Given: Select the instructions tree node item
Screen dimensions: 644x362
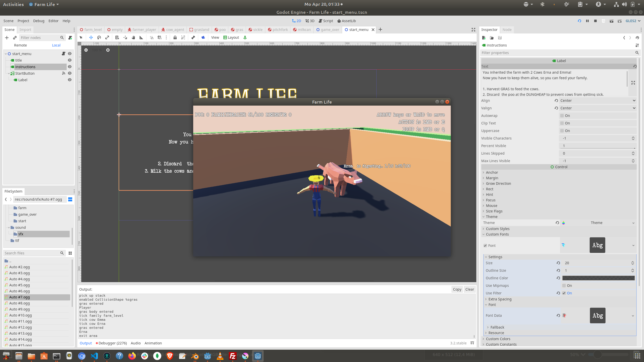Looking at the screenshot, I should (25, 66).
